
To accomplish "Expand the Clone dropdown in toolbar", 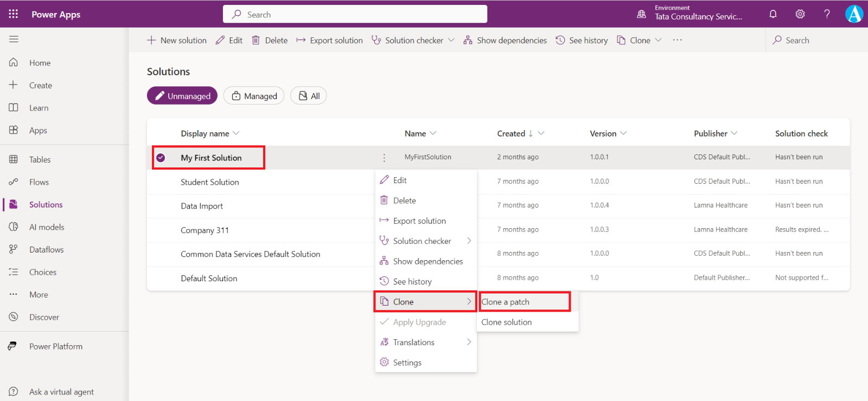I will 658,40.
